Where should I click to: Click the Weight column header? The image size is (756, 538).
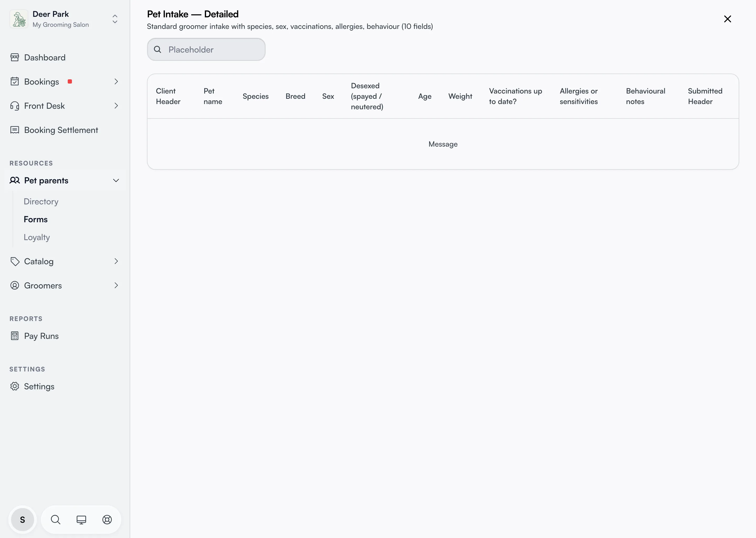pyautogui.click(x=460, y=96)
